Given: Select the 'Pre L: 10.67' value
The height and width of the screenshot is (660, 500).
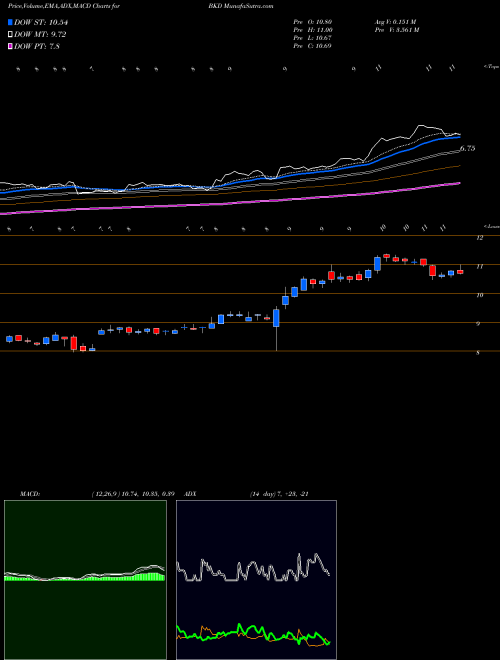Looking at the screenshot, I should point(312,38).
